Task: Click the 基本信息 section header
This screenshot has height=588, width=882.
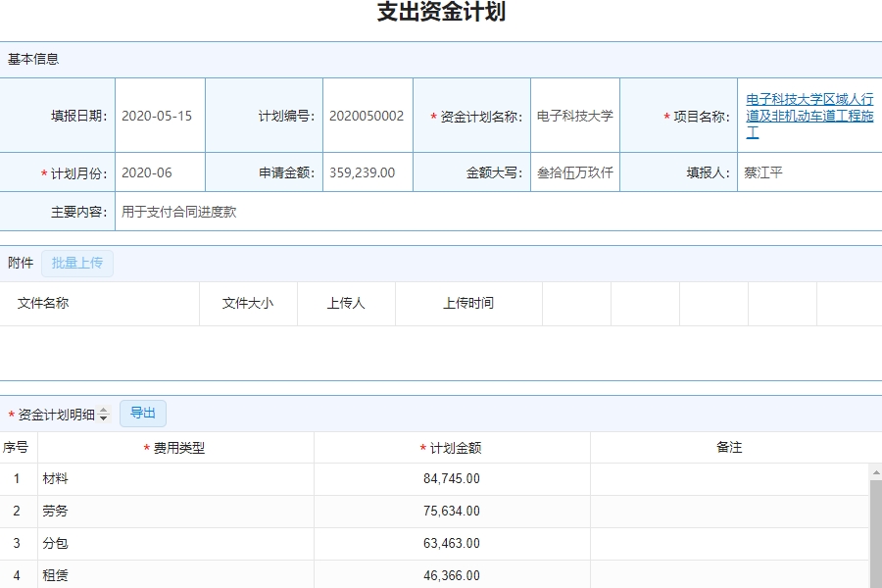Action: coord(33,59)
